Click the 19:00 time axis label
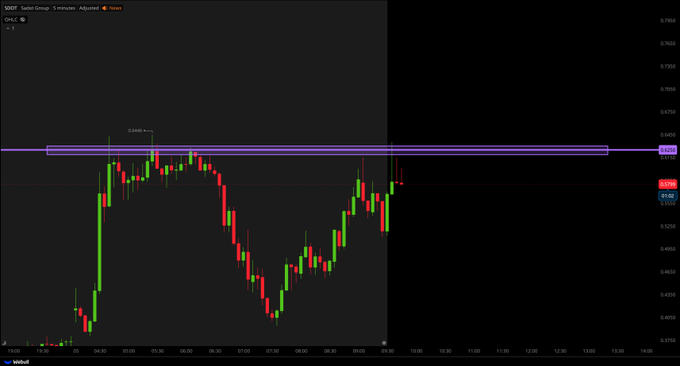 click(x=14, y=351)
